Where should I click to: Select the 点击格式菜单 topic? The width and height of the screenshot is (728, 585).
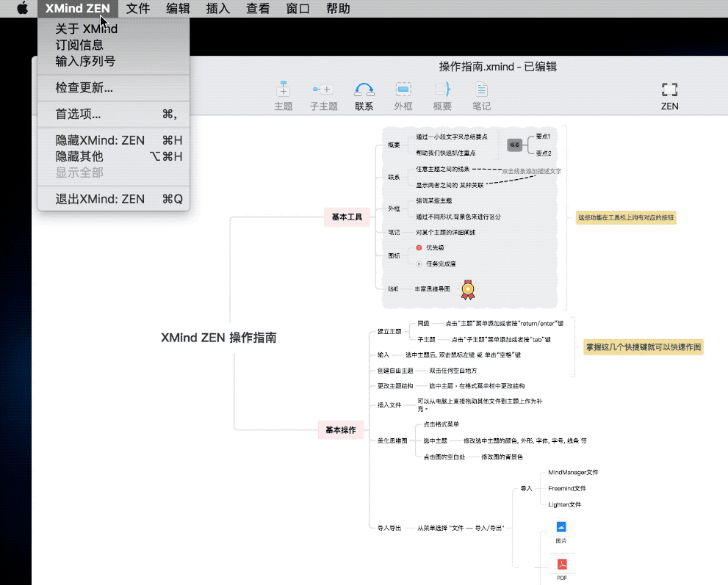pyautogui.click(x=441, y=424)
